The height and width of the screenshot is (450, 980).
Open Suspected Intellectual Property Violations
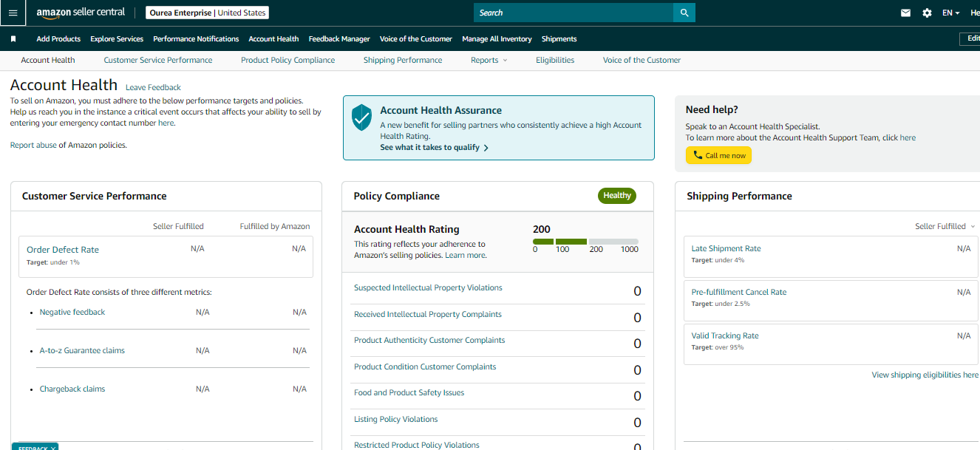pyautogui.click(x=428, y=287)
